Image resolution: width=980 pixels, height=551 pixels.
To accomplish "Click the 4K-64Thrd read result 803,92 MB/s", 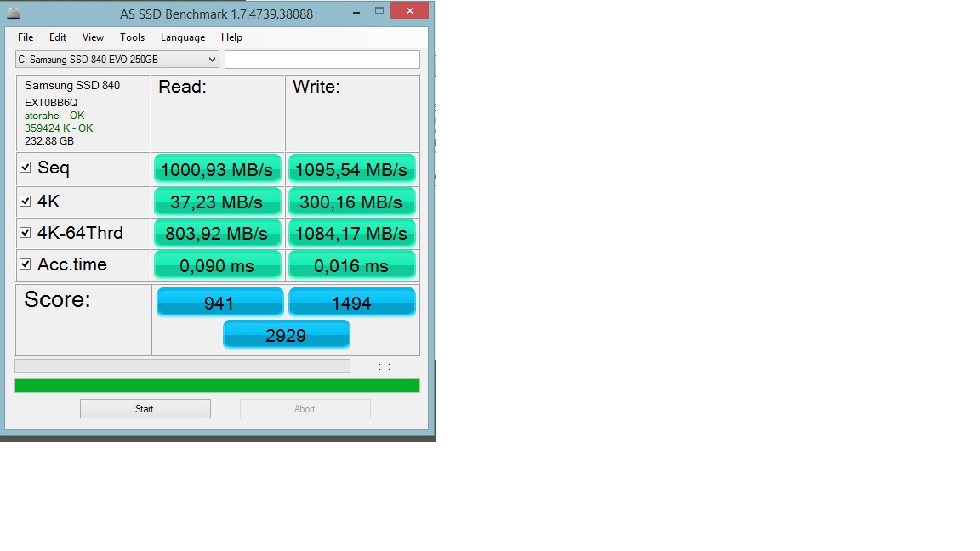I will click(218, 234).
